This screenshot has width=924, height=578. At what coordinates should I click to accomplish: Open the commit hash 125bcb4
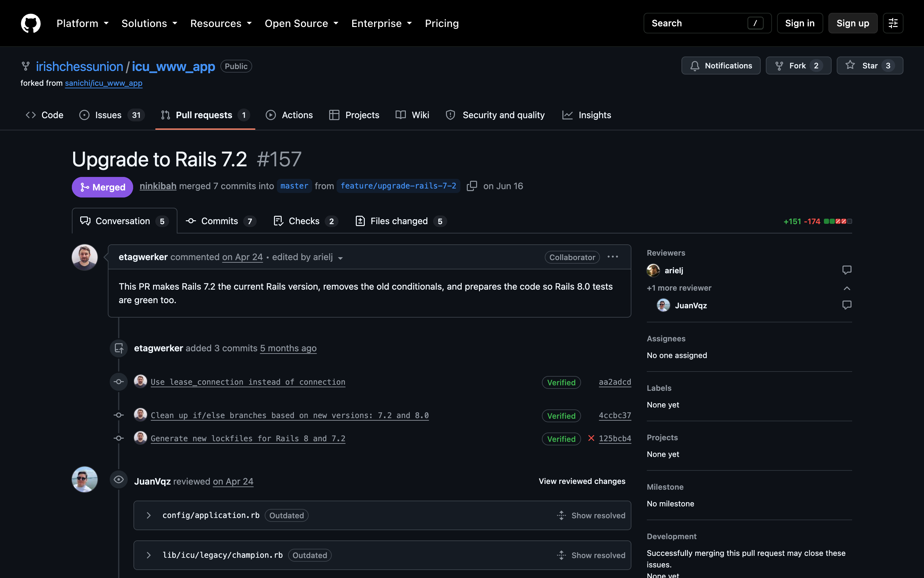point(615,438)
